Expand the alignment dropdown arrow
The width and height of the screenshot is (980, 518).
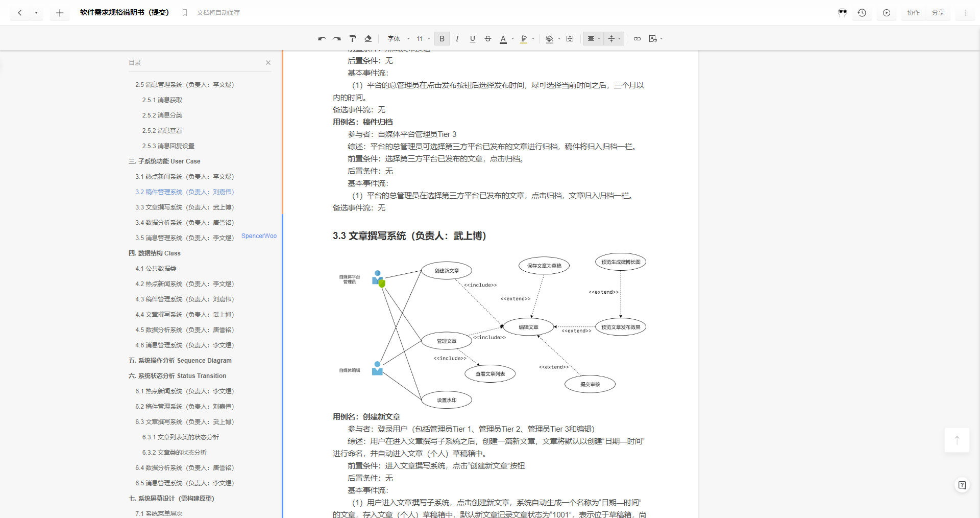[599, 39]
